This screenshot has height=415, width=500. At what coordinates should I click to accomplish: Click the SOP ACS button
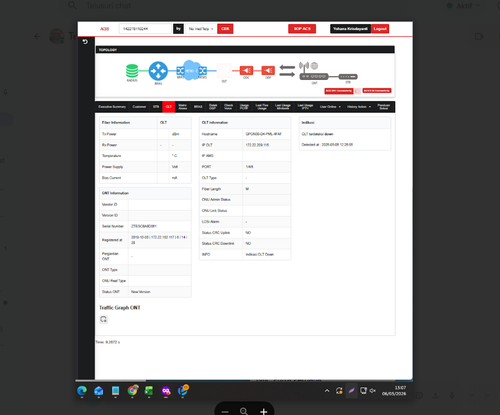click(302, 29)
